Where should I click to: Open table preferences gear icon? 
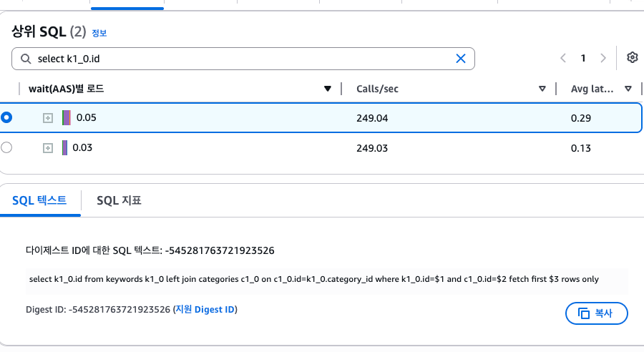coord(632,57)
